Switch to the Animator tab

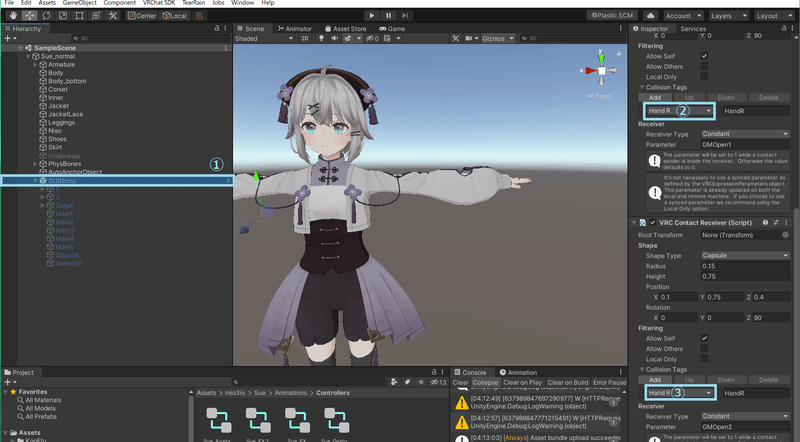[294, 29]
